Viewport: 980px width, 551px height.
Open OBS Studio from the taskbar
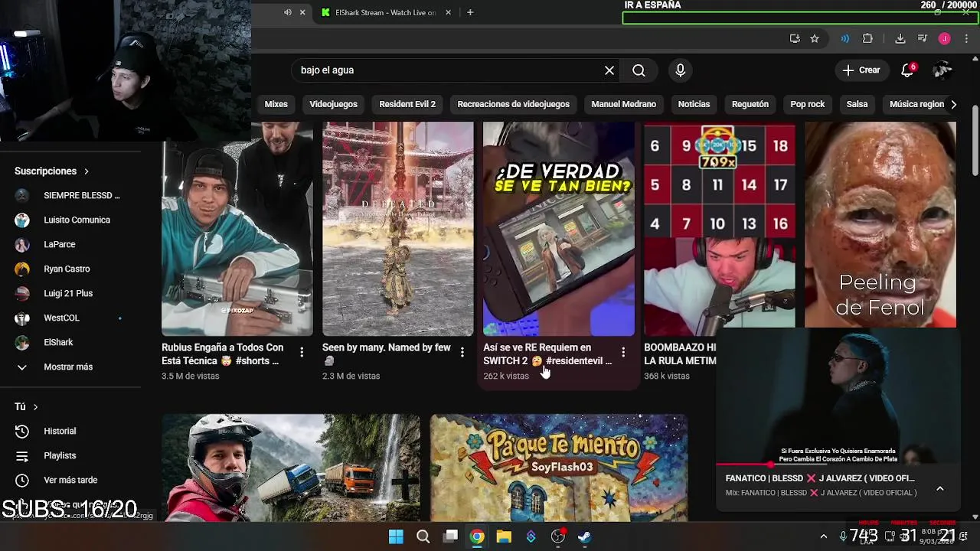click(x=558, y=536)
